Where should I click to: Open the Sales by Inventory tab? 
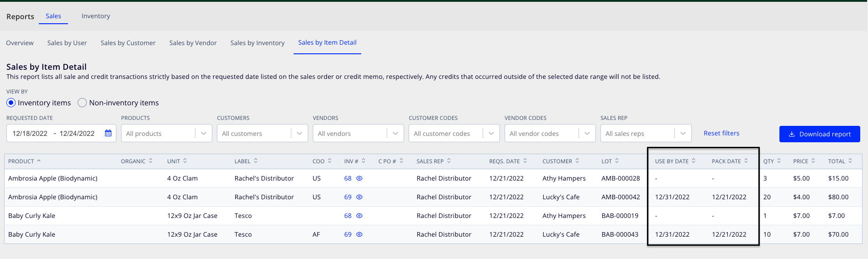pos(258,43)
